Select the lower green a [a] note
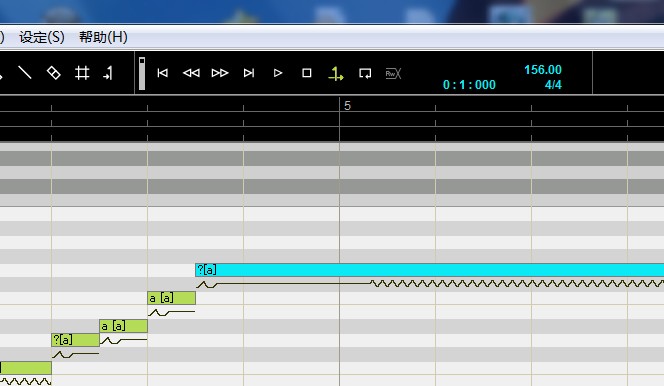The height and width of the screenshot is (386, 664). pos(123,326)
